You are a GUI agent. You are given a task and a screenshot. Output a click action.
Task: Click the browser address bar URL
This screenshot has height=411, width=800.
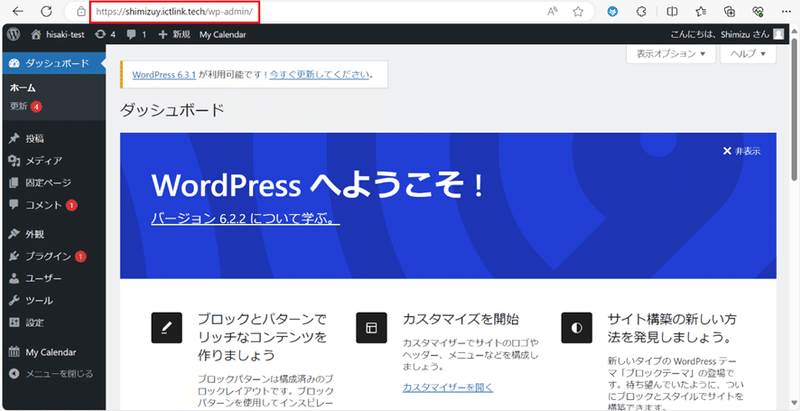point(174,11)
